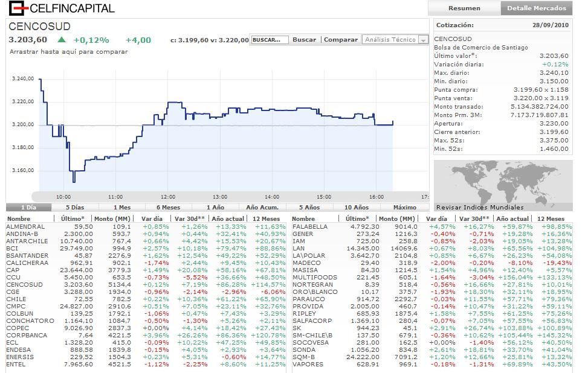588x373 pixels.
Task: Select the CORPBANCA stock row
Action: [x=146, y=335]
